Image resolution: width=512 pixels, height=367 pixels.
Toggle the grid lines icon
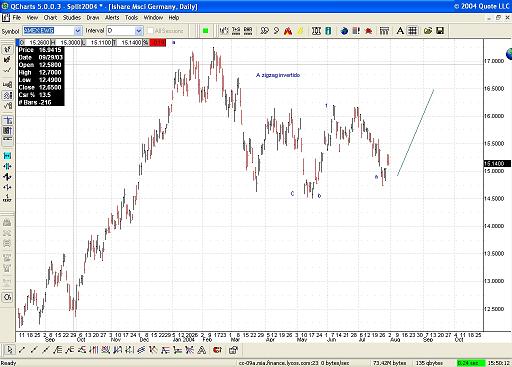click(413, 31)
